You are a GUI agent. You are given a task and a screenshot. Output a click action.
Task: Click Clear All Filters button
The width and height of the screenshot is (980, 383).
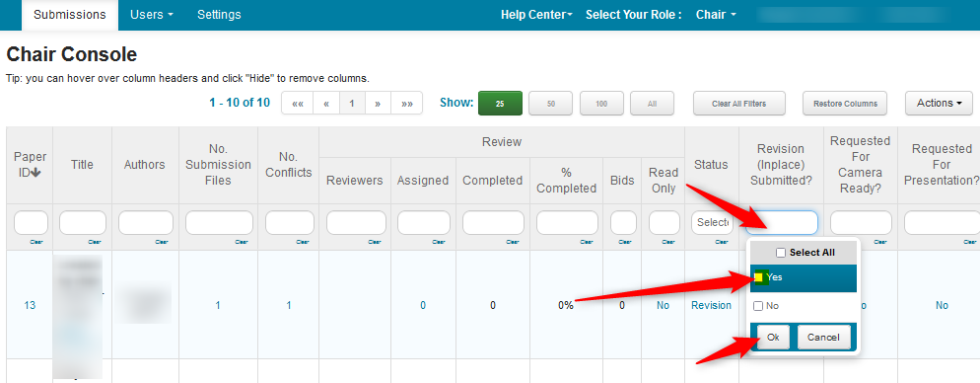(x=738, y=104)
